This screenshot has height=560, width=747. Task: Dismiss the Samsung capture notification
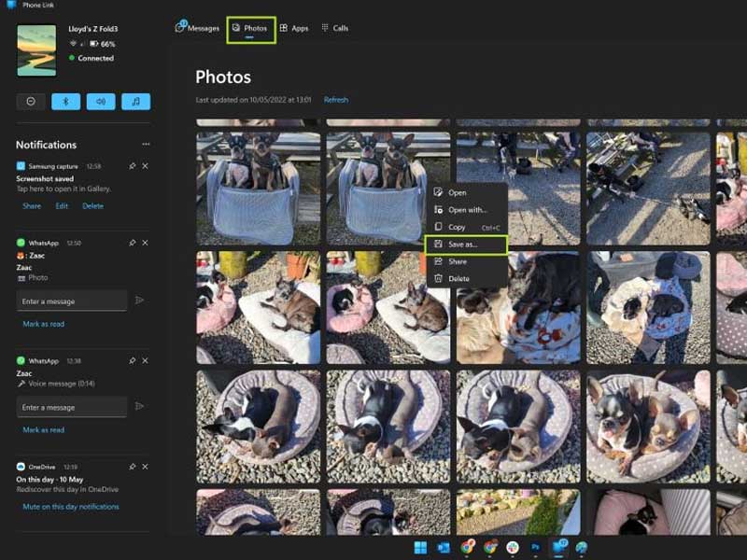pyautogui.click(x=146, y=166)
